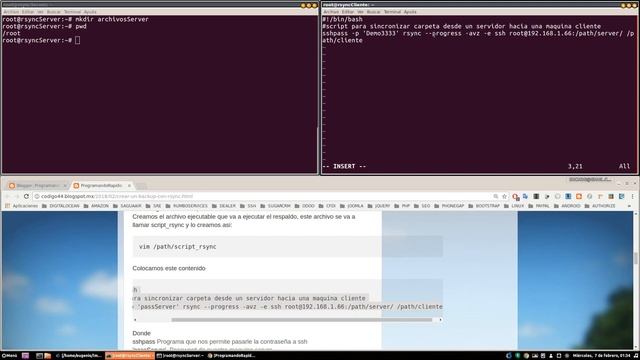Switch to the rsyncCliente taskbar window button

pyautogui.click(x=129, y=356)
